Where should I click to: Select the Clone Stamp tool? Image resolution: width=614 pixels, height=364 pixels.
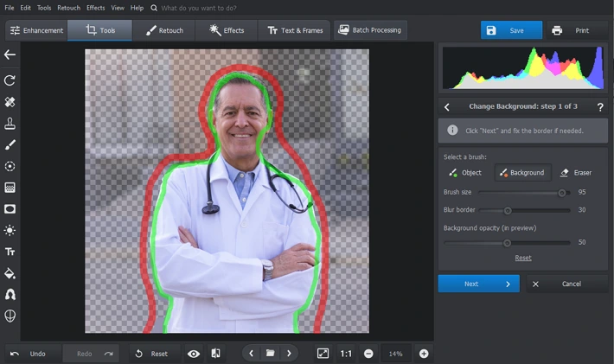[x=10, y=124]
